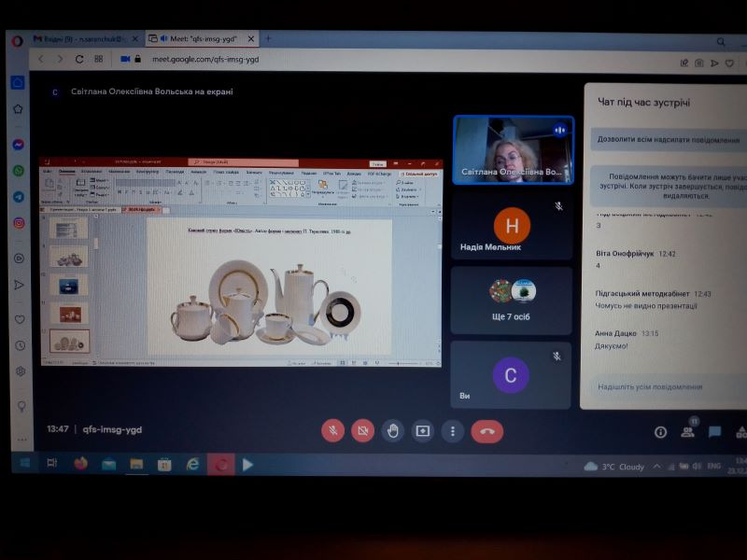This screenshot has width=747, height=560.
Task: Reload the page
Action: (x=79, y=59)
